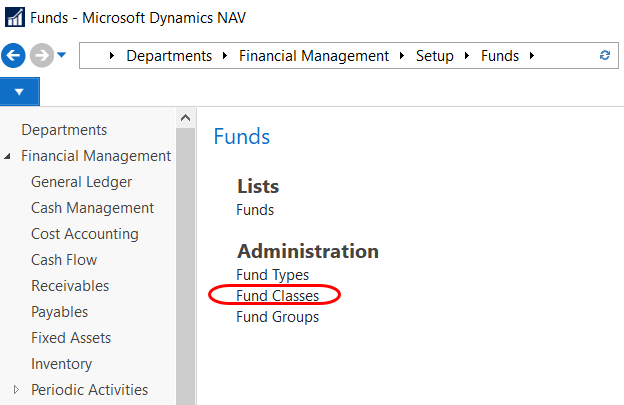Collapse the Financial Management tree node
This screenshot has width=624, height=405.
click(9, 157)
